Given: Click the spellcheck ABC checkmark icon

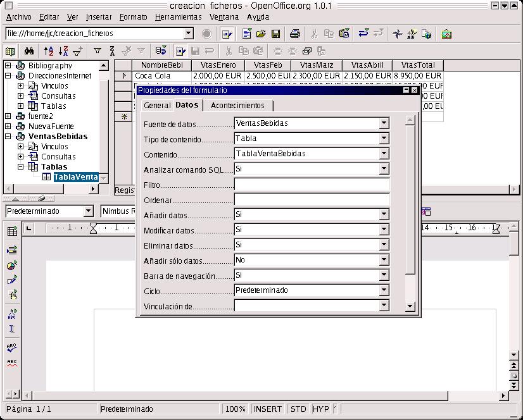Looking at the screenshot, I should [11, 347].
